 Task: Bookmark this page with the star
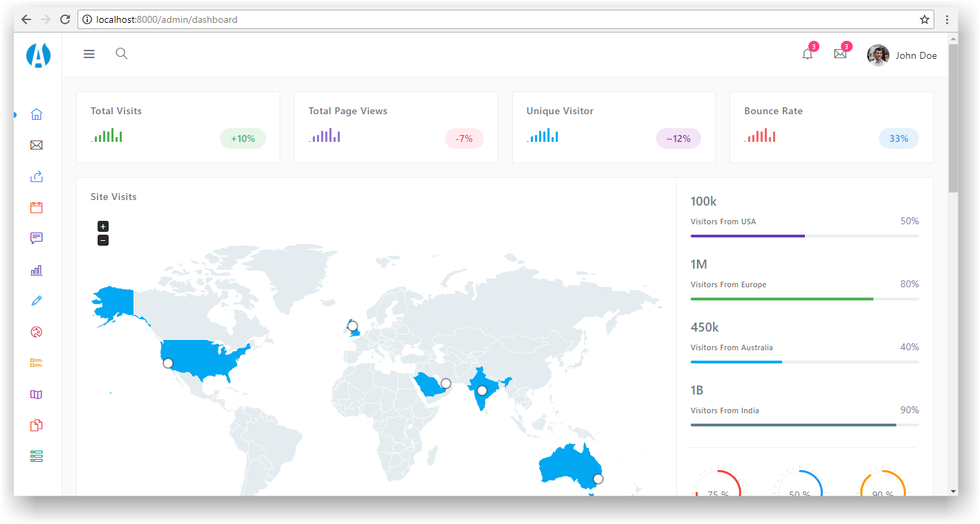pyautogui.click(x=925, y=19)
